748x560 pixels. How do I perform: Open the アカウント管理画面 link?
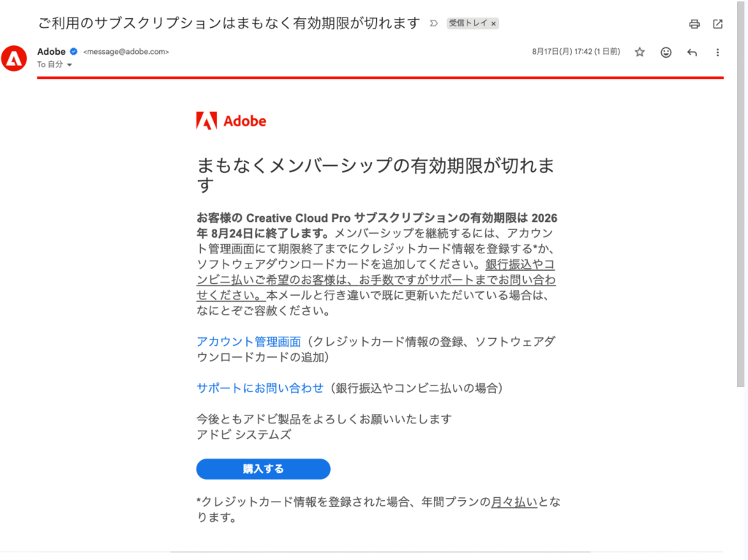(x=248, y=342)
